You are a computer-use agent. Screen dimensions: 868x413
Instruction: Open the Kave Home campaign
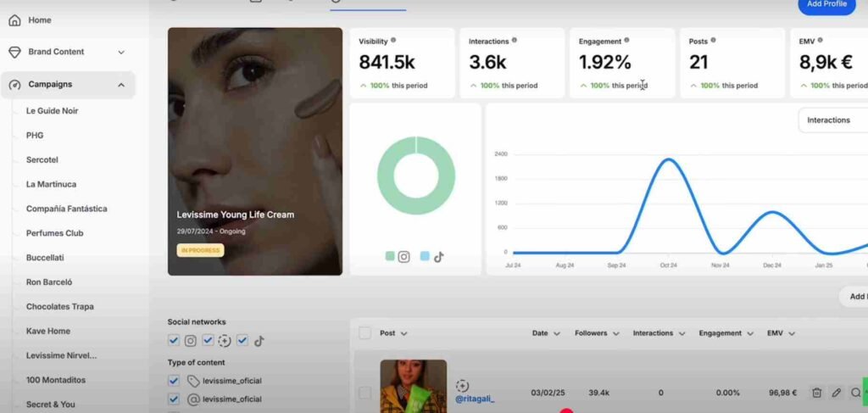point(47,331)
